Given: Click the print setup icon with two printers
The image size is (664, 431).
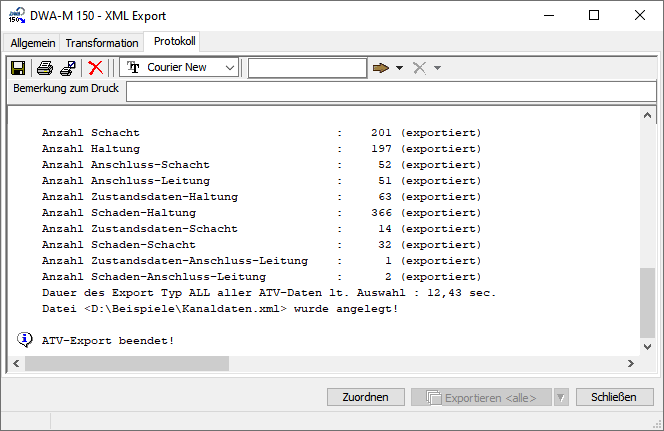Looking at the screenshot, I should (68, 68).
